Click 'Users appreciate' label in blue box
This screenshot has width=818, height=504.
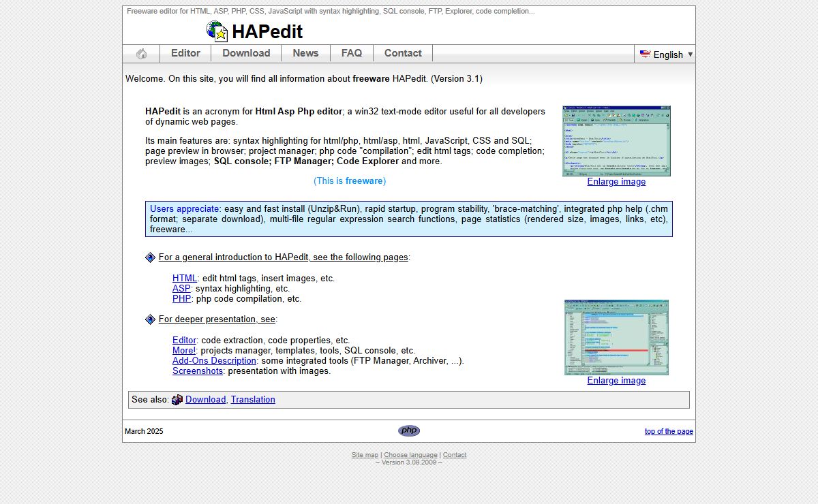coord(185,209)
